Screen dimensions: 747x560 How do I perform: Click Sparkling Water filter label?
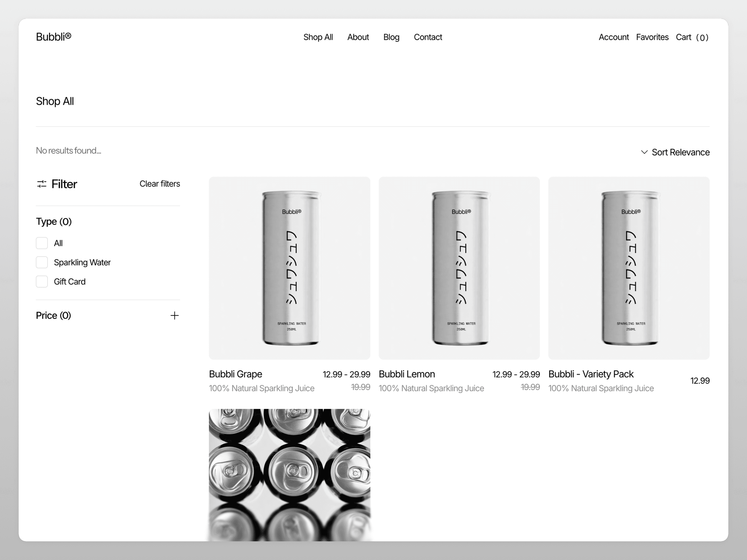pyautogui.click(x=82, y=262)
